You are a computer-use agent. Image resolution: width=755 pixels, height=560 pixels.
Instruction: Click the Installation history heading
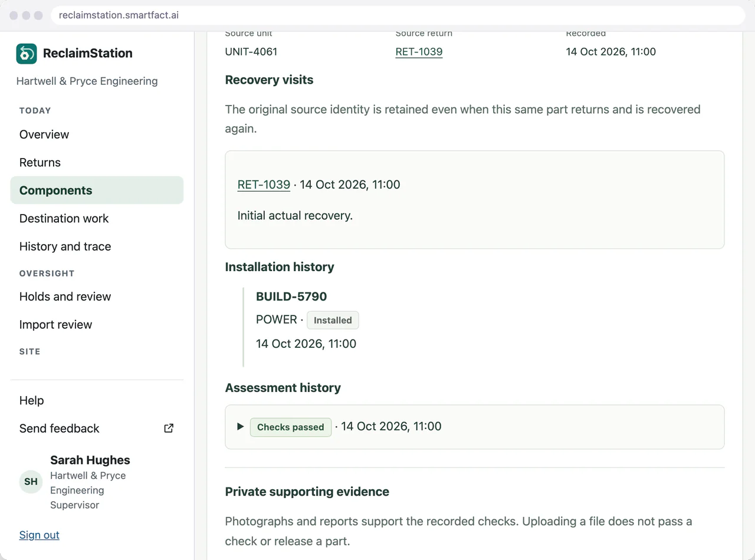coord(280,267)
